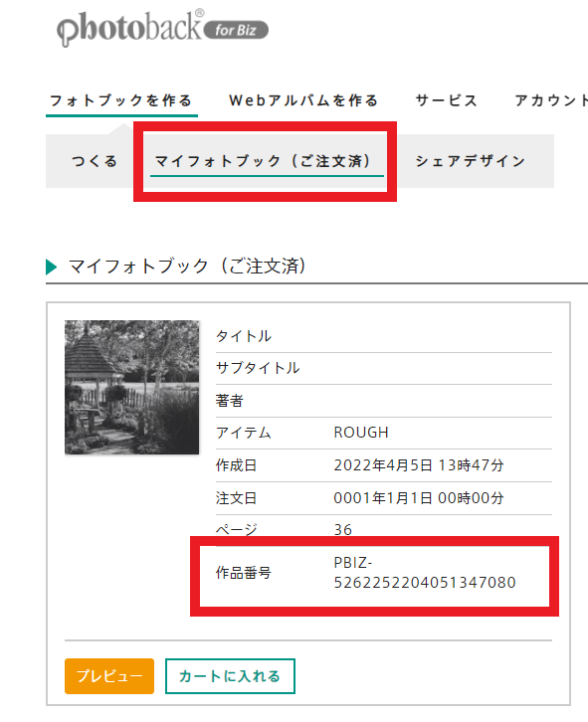This screenshot has height=722, width=588.
Task: Click the タイトル row
Action: tap(383, 336)
